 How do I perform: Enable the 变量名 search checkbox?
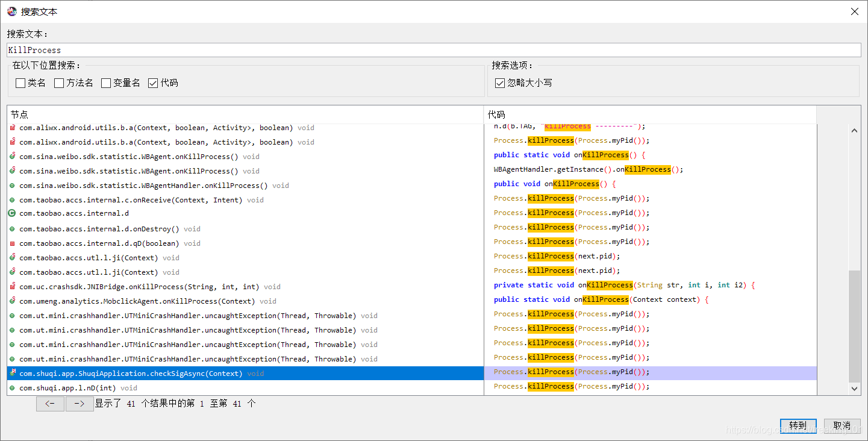[x=106, y=83]
